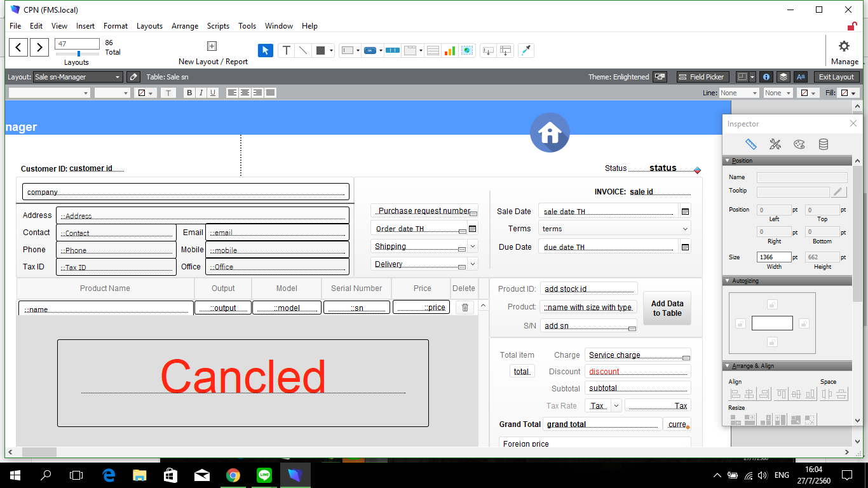Open the Field Picker
868x488 pixels.
pyautogui.click(x=702, y=77)
